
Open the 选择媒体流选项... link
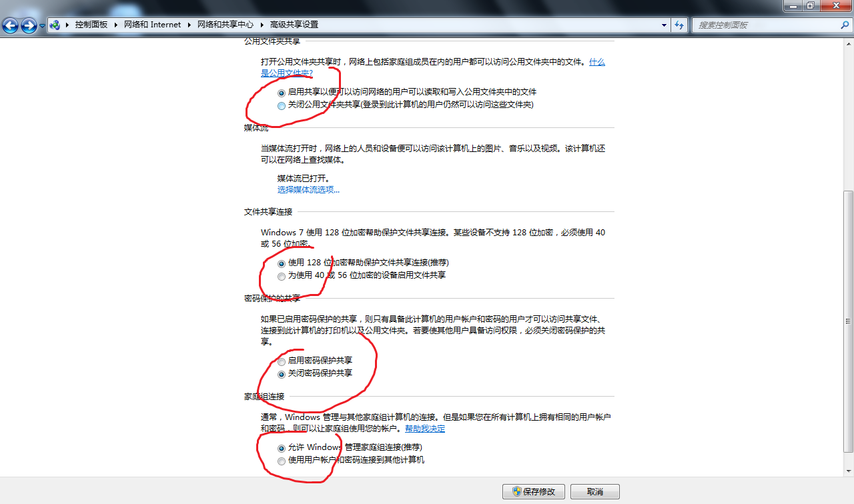(308, 189)
